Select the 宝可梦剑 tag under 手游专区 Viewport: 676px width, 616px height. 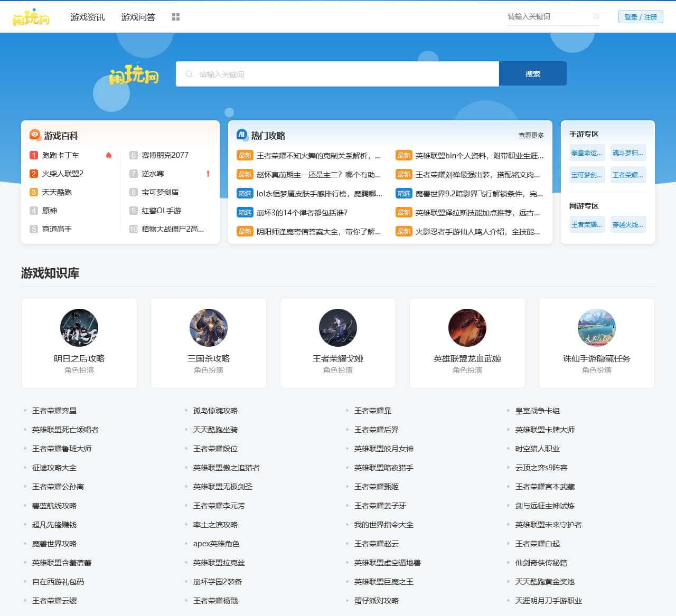pyautogui.click(x=587, y=175)
